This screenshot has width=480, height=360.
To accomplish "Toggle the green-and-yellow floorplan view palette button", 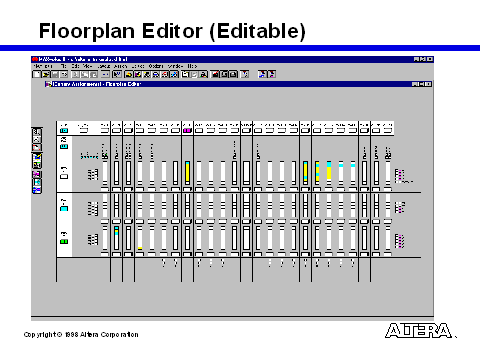I will click(x=37, y=164).
